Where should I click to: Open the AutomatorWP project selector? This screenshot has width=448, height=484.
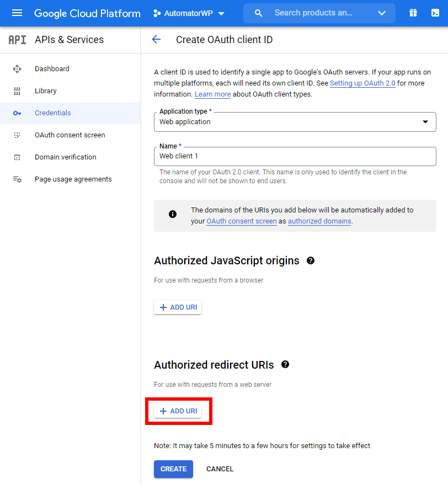click(x=189, y=13)
